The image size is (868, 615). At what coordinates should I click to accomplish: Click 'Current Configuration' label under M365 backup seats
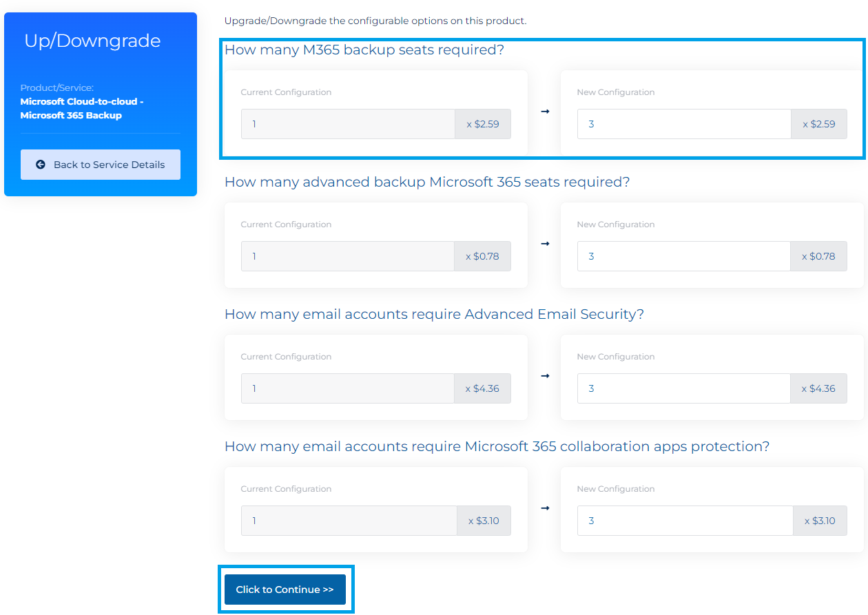click(x=286, y=92)
